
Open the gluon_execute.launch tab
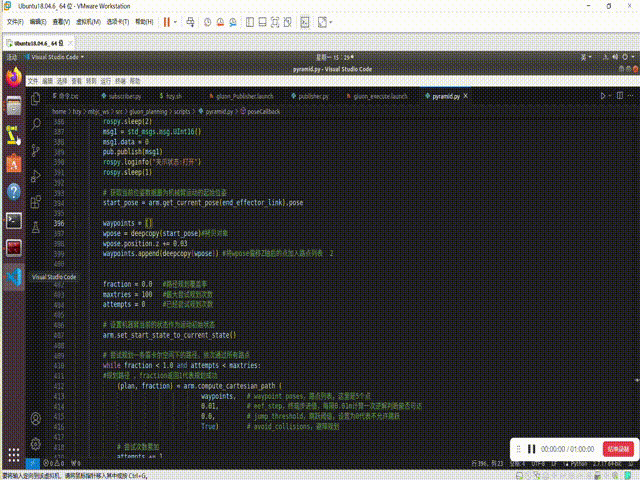click(380, 96)
